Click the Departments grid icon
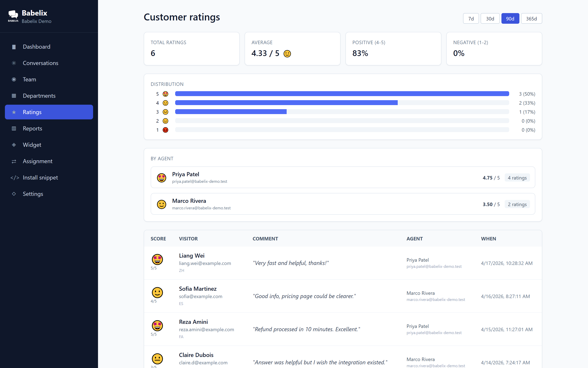Viewport: 588px width, 368px height. (x=14, y=96)
